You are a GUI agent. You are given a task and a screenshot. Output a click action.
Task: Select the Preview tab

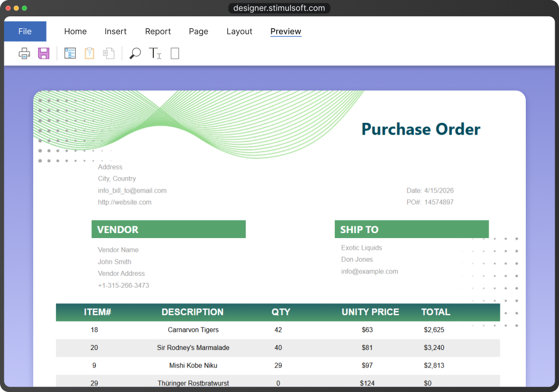click(x=286, y=32)
